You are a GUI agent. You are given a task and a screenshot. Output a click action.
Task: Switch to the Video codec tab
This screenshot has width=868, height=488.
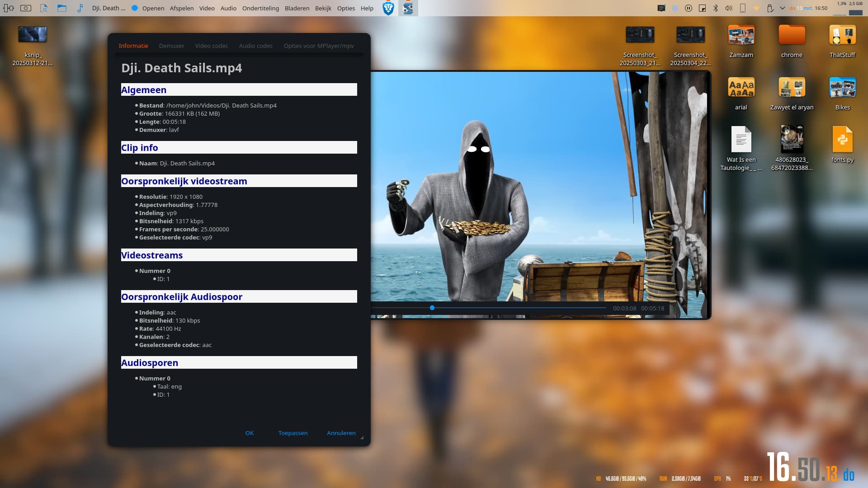(x=212, y=46)
